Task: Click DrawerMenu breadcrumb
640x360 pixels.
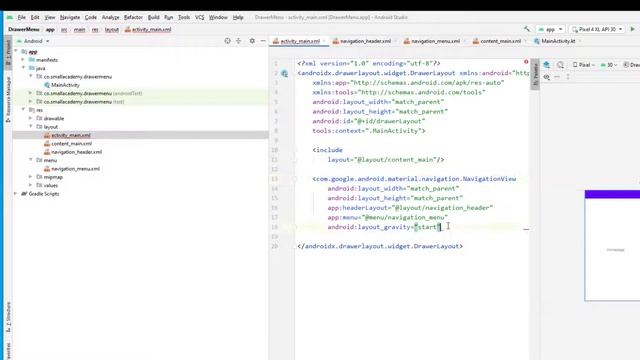Action: [x=24, y=29]
